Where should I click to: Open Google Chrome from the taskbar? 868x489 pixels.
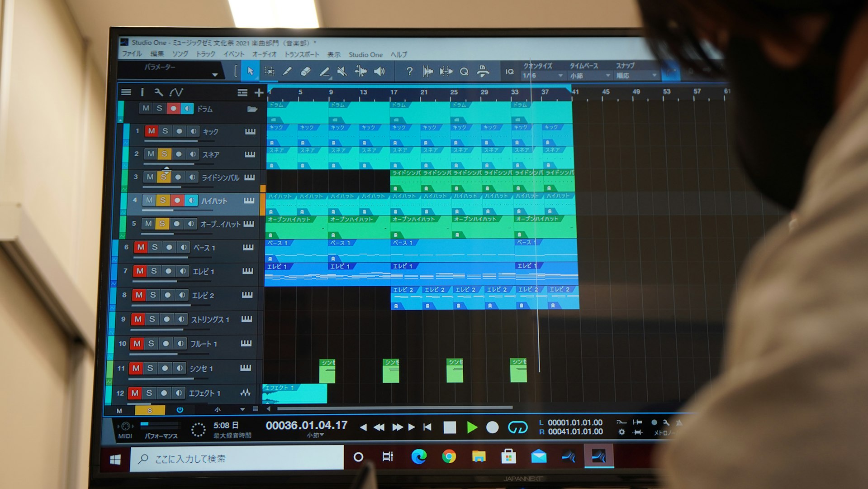(449, 456)
